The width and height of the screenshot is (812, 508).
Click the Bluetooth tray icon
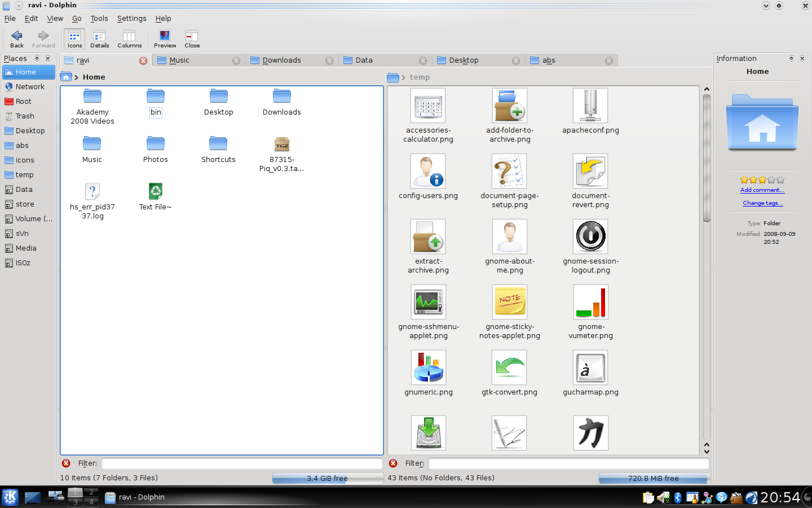tap(678, 498)
